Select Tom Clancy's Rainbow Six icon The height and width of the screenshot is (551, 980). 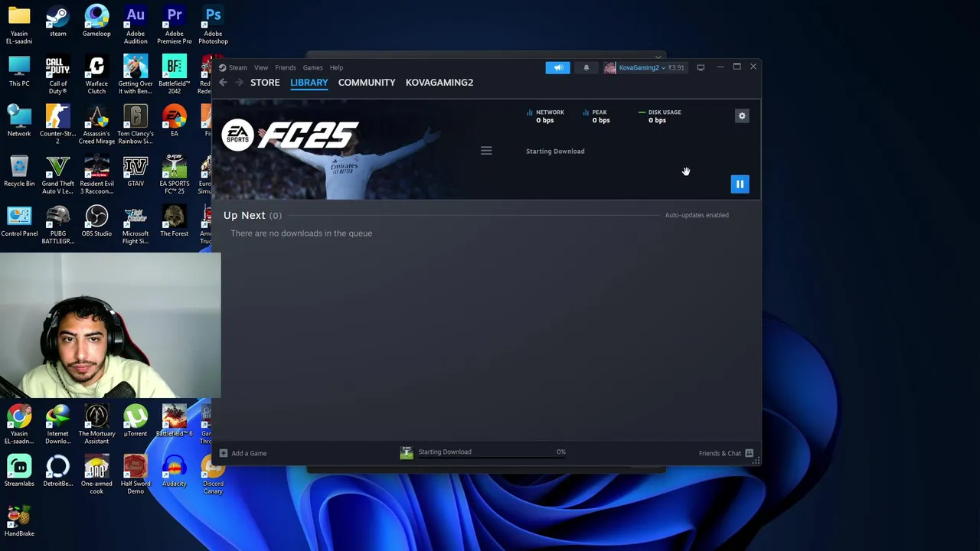136,125
